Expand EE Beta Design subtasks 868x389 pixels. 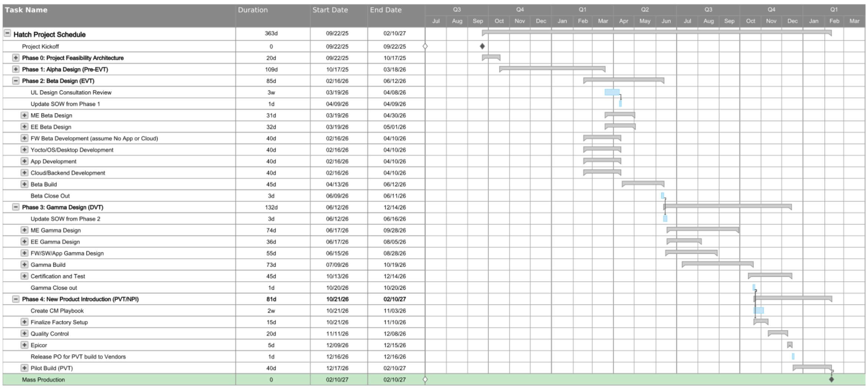point(25,127)
